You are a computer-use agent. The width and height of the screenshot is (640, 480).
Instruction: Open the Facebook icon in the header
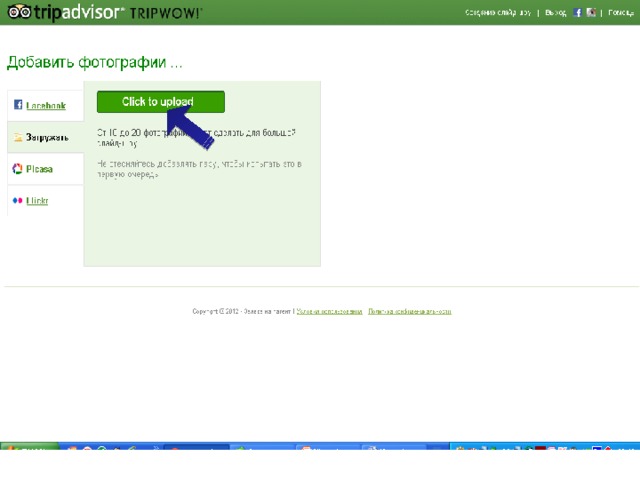[x=577, y=13]
